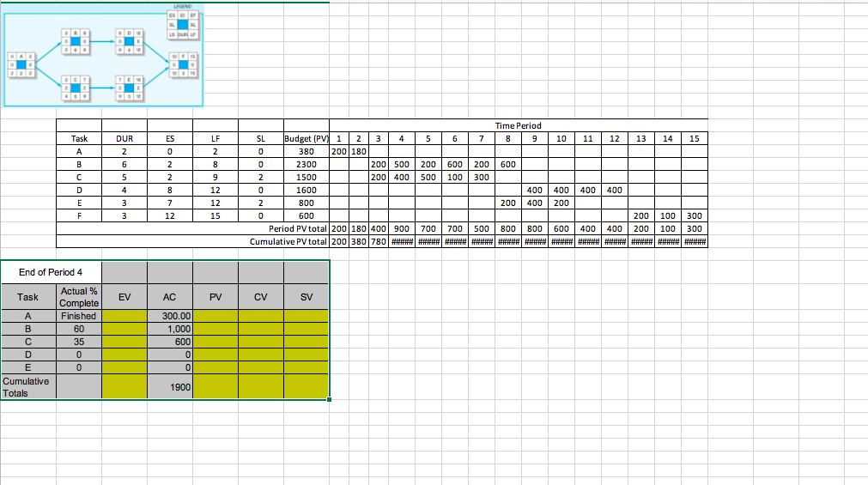Click the yellow PV cell for task D
The width and height of the screenshot is (868, 485).
215,355
